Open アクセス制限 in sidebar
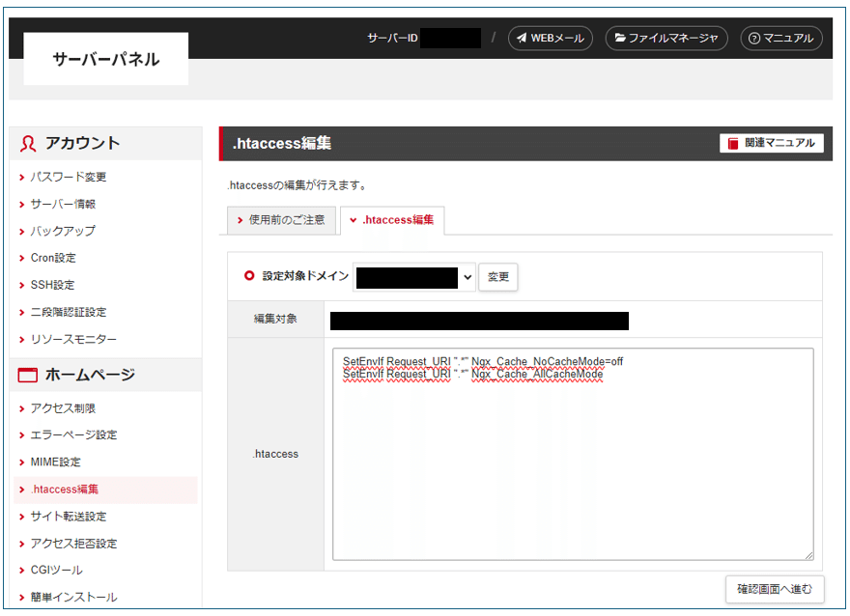 click(63, 408)
